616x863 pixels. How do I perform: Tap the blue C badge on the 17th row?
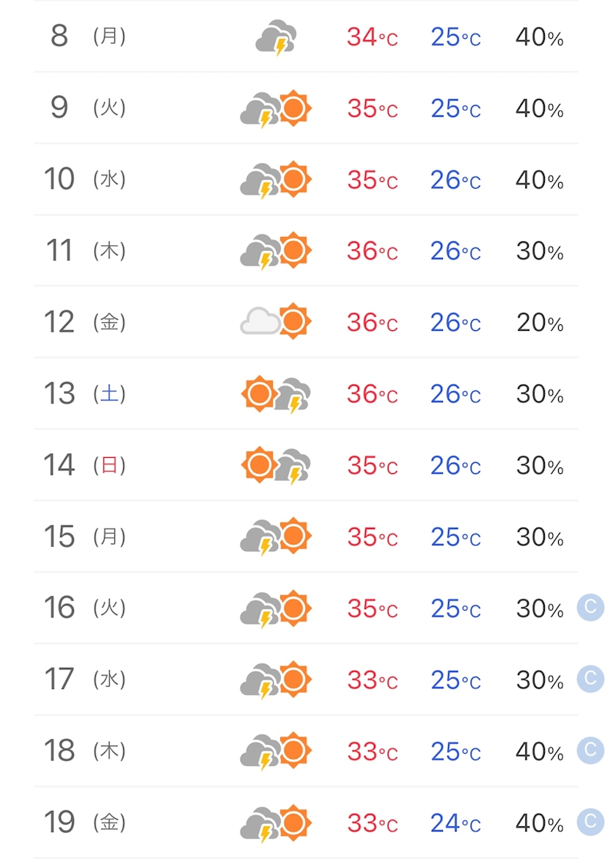tap(591, 679)
